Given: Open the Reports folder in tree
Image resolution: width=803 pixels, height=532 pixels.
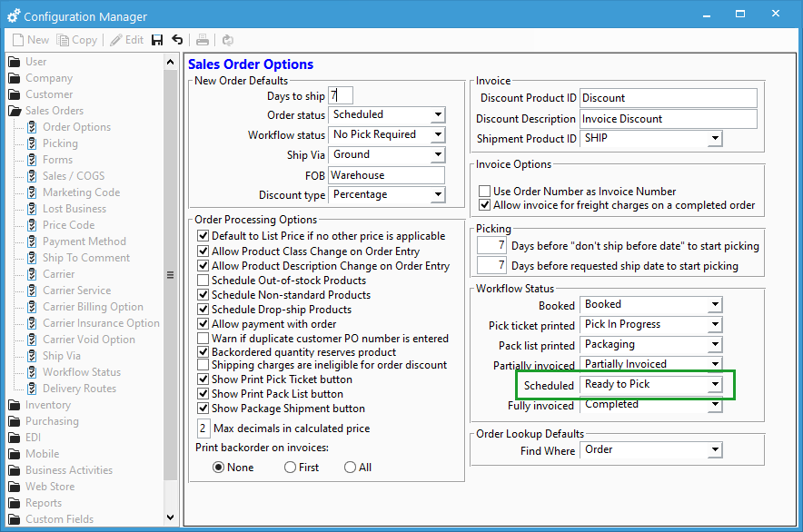Looking at the screenshot, I should [x=35, y=503].
